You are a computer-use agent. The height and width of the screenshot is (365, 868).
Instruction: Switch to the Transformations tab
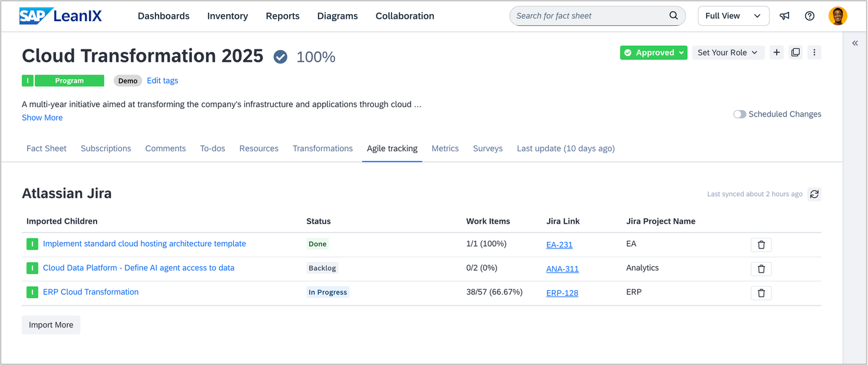(323, 148)
